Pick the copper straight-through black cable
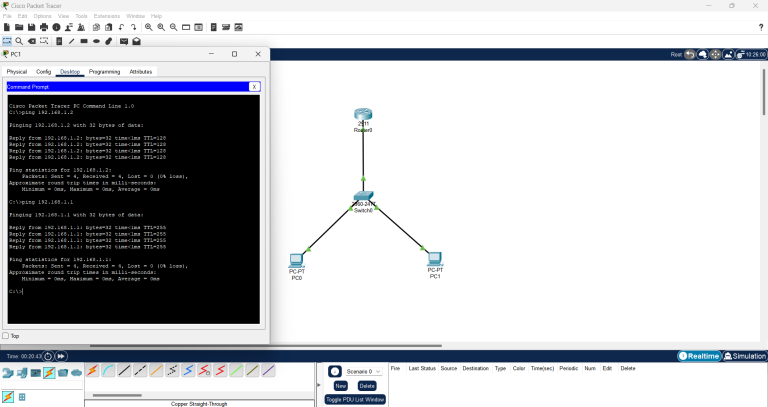This screenshot has width=768, height=407. (124, 371)
